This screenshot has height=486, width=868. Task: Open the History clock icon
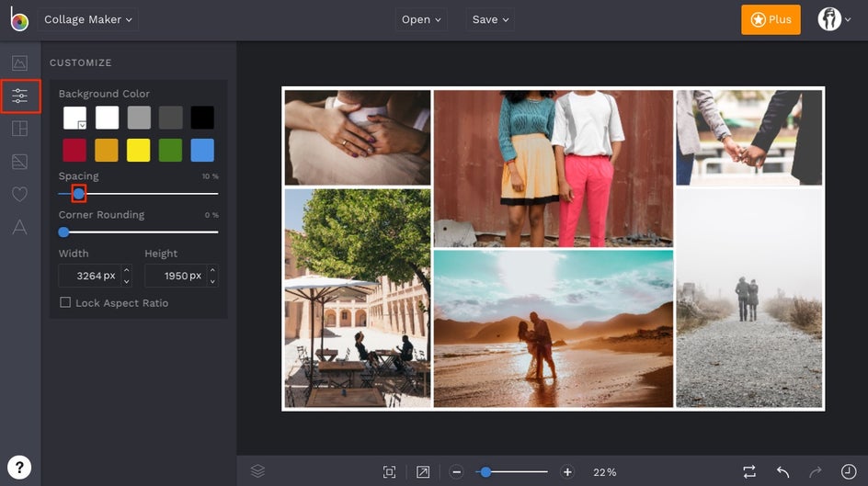tap(848, 471)
